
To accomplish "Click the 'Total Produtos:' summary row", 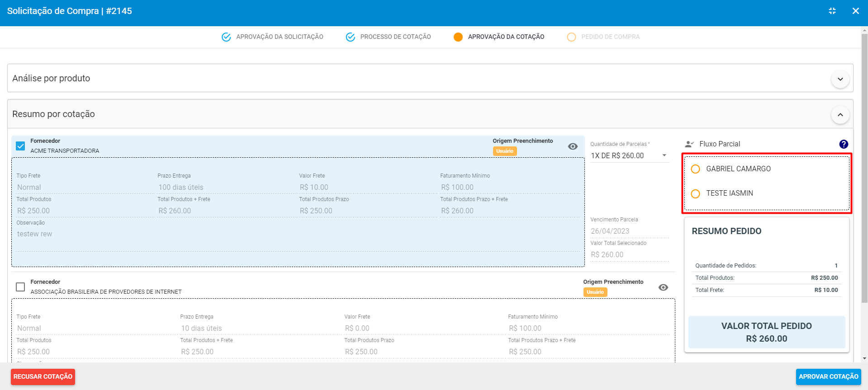I will pyautogui.click(x=767, y=278).
